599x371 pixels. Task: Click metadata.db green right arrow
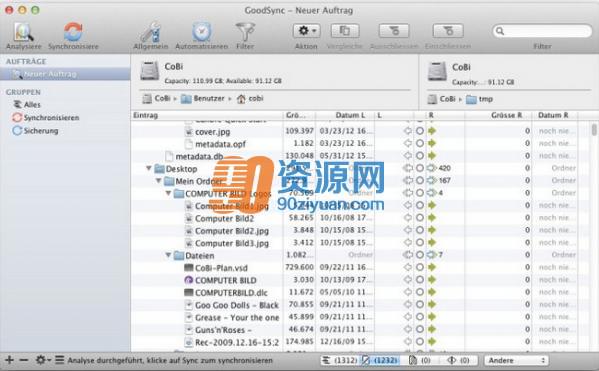tap(432, 156)
